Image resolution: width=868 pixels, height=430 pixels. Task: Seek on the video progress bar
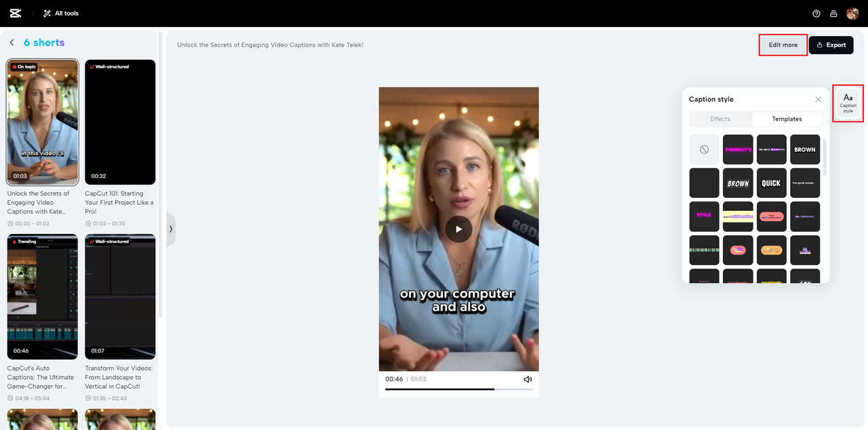pos(458,389)
